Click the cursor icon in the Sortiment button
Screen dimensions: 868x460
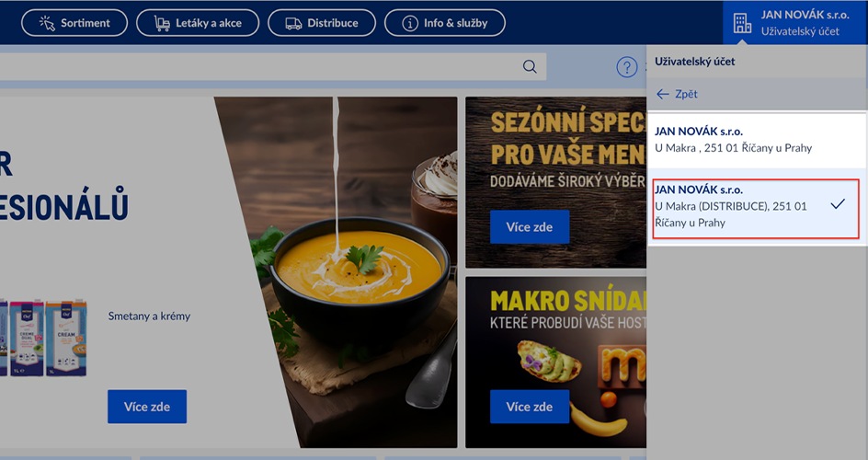point(47,23)
